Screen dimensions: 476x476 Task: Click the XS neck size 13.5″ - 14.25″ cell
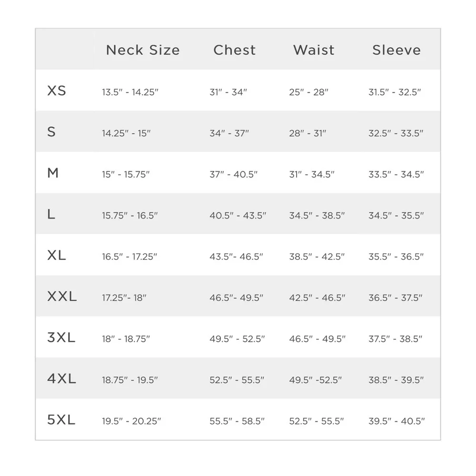coord(130,92)
